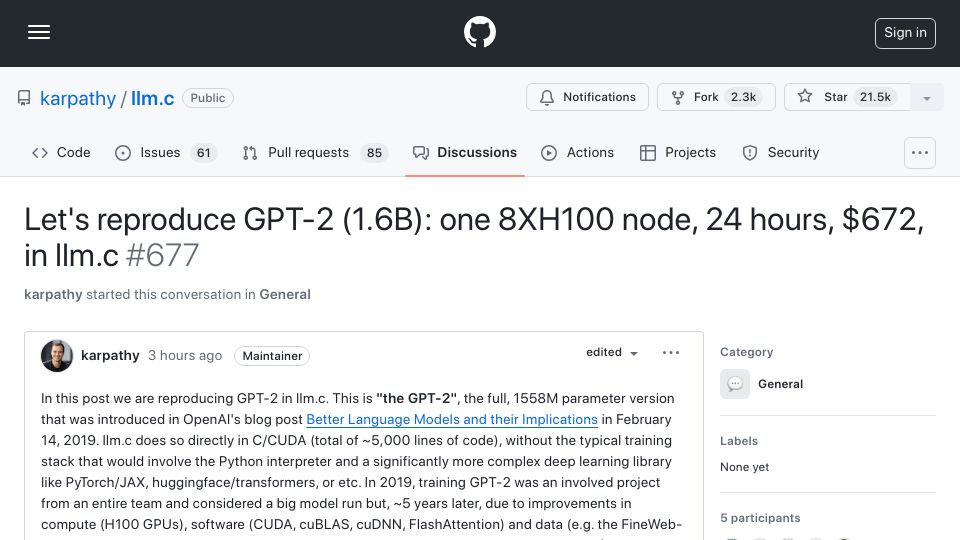
Task: Click the 21.5k star count
Action: tap(875, 97)
